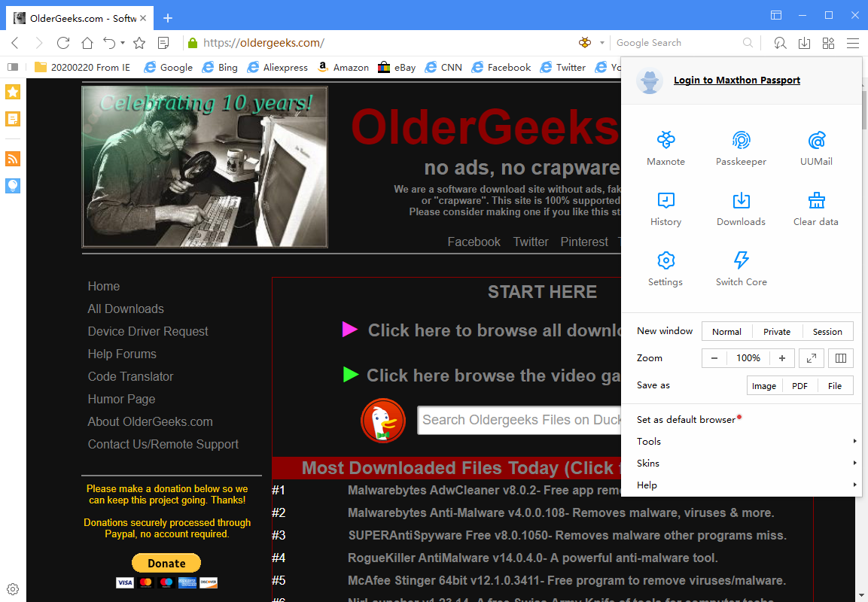Open a Session new window
This screenshot has width=868, height=602.
tap(827, 331)
